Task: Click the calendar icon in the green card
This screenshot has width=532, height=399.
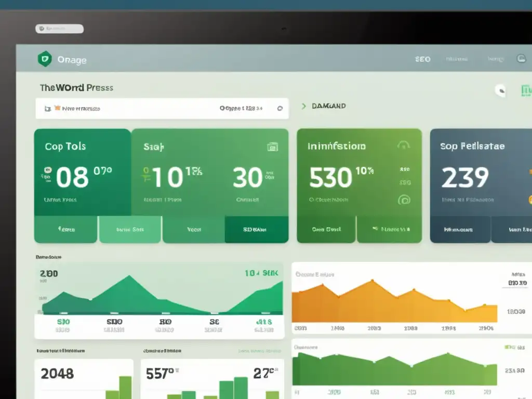Action: click(272, 147)
